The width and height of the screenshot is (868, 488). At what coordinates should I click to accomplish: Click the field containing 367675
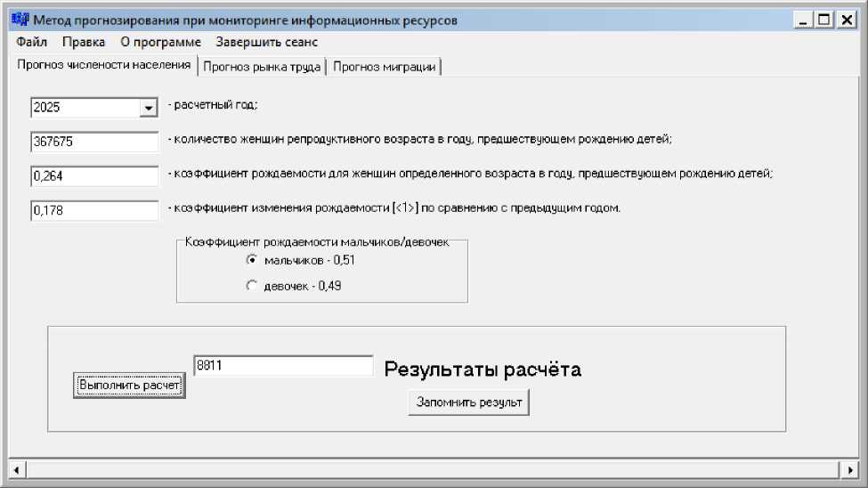pos(94,142)
